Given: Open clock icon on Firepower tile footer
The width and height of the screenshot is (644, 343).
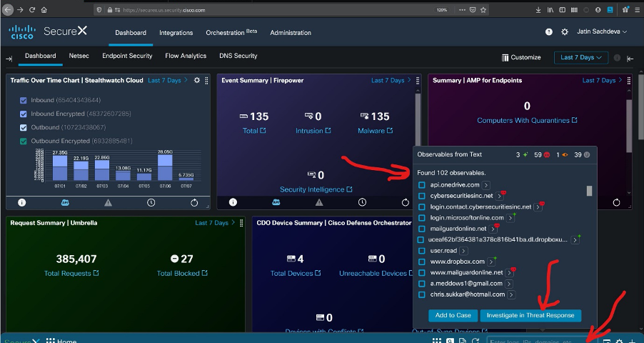Looking at the screenshot, I should pyautogui.click(x=362, y=202).
